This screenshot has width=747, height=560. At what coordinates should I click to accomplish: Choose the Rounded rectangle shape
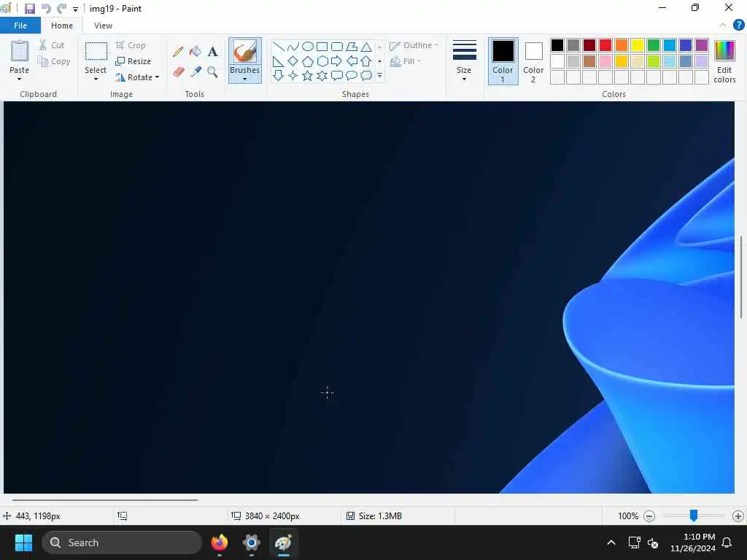[337, 46]
